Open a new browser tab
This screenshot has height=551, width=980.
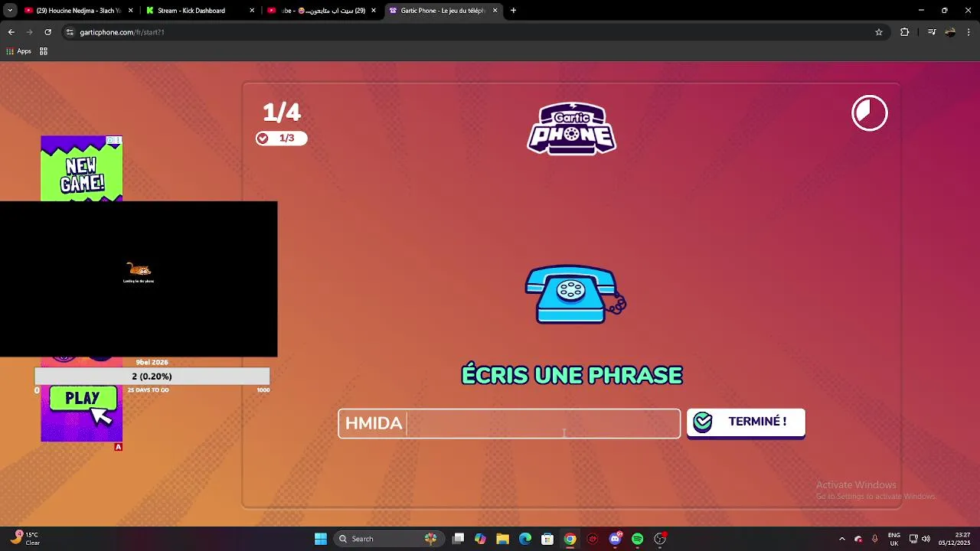(513, 11)
